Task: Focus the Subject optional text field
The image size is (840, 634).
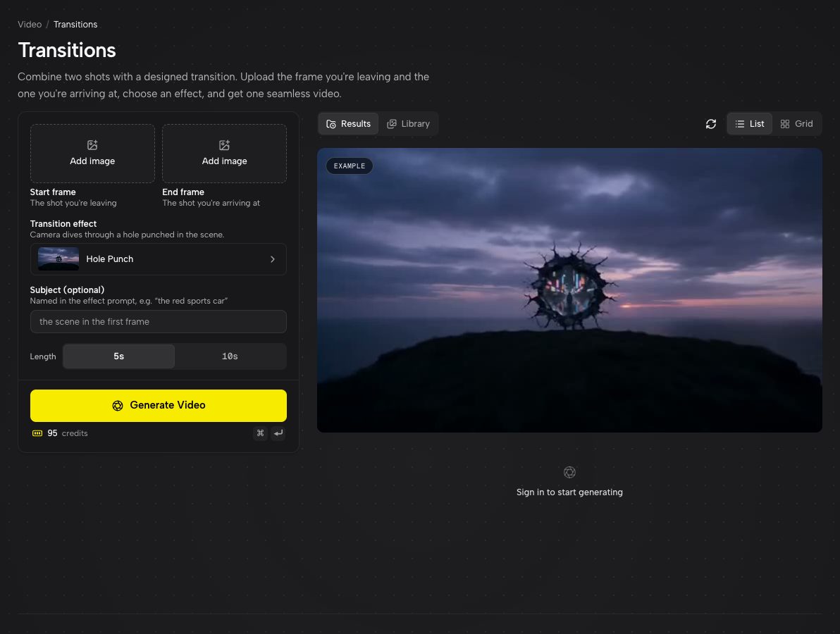Action: (159, 322)
